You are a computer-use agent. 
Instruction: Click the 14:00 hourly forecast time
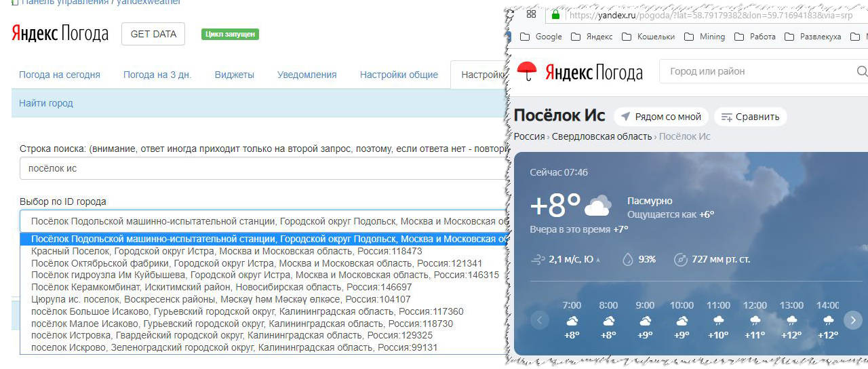(828, 305)
